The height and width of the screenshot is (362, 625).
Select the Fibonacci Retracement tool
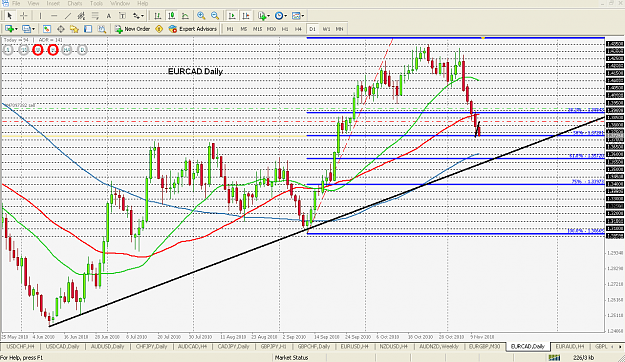(95, 16)
